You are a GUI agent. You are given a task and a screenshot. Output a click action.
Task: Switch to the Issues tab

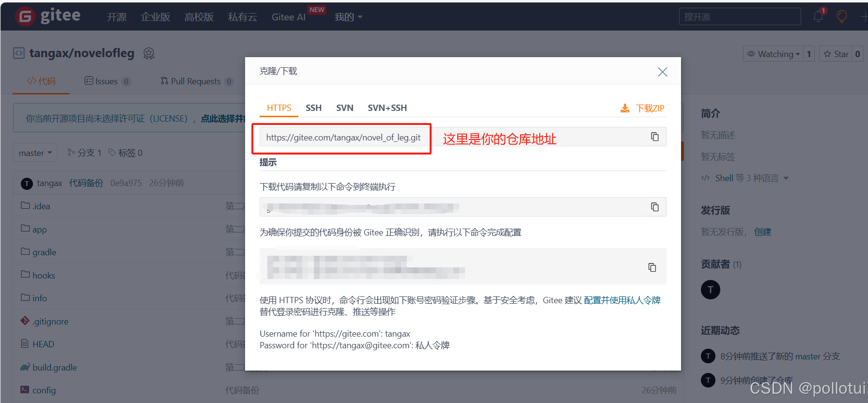[107, 81]
